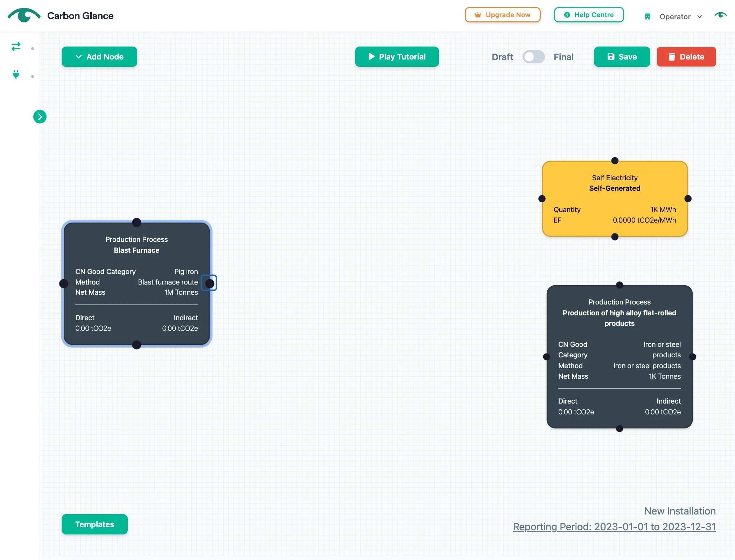This screenshot has height=560, width=735.
Task: Click the bottom handle of Self Electricity node
Action: click(x=615, y=237)
